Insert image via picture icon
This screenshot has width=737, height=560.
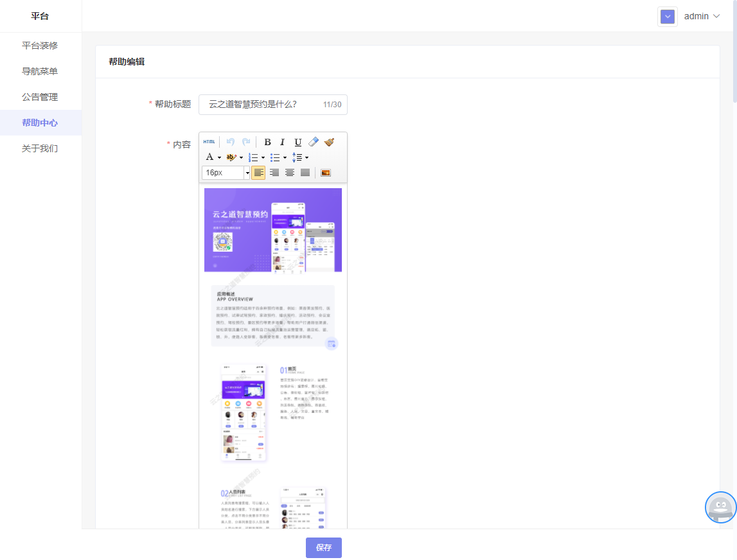[325, 173]
